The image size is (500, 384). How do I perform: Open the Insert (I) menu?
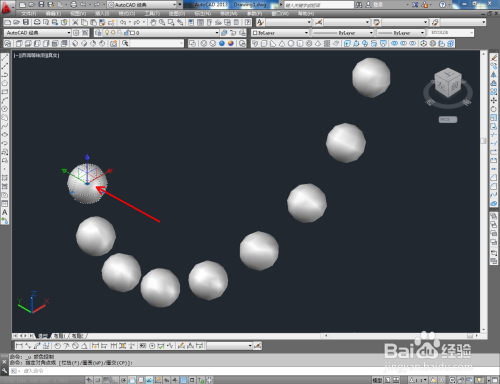pos(102,14)
